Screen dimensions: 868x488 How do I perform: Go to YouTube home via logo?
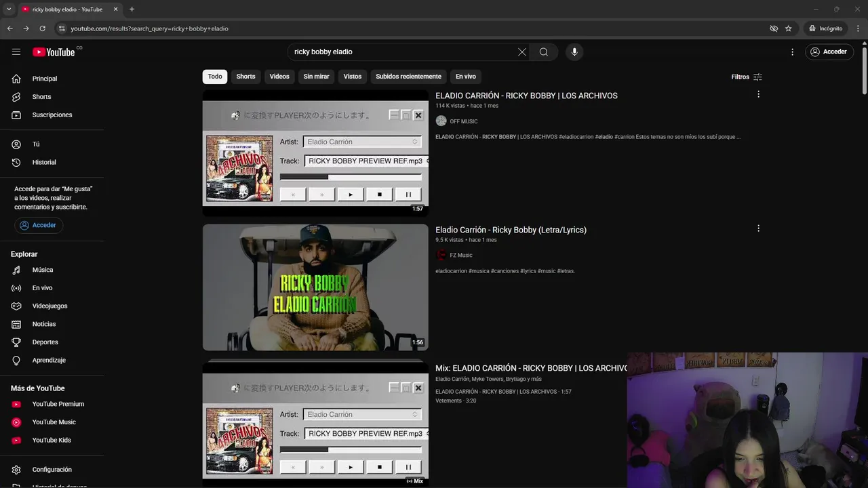(54, 52)
